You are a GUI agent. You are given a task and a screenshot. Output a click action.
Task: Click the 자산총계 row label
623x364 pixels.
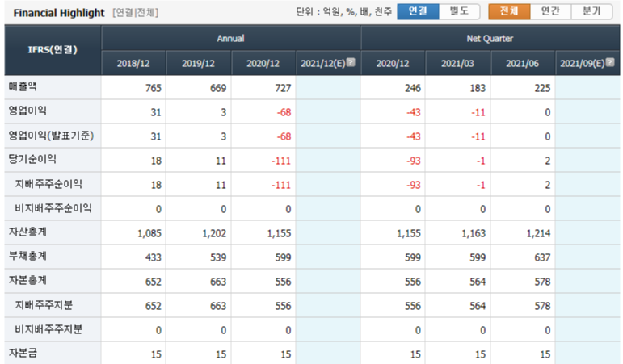tap(27, 232)
